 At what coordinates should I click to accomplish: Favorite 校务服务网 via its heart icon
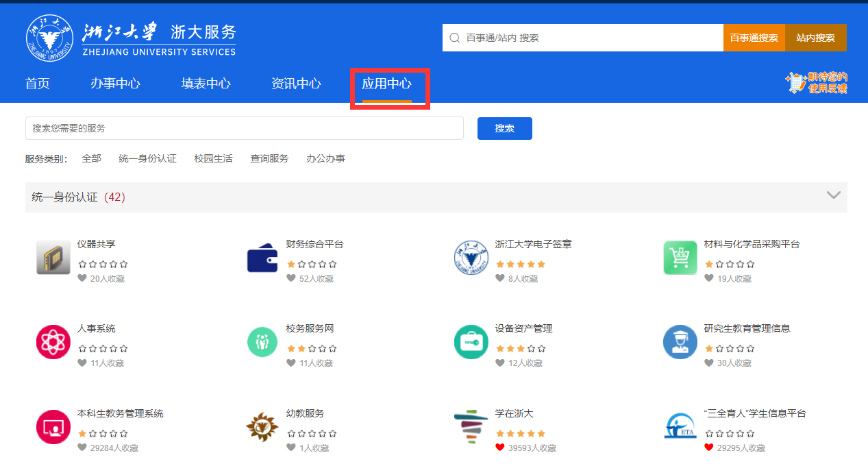(x=291, y=363)
